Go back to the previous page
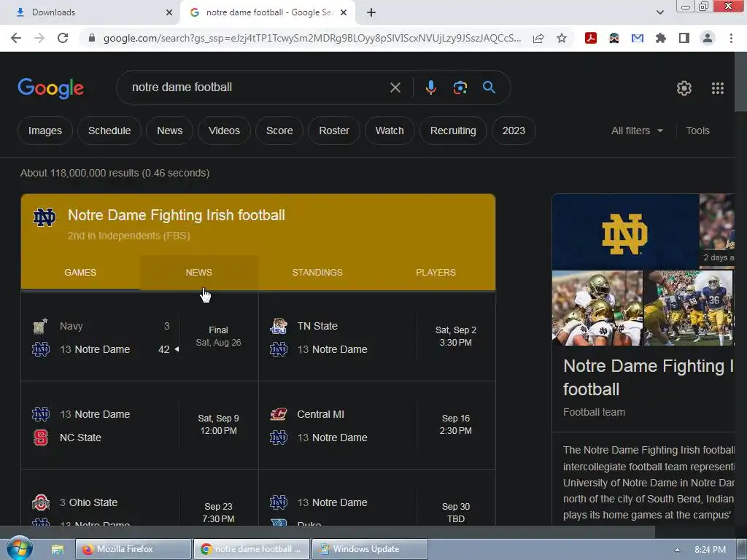This screenshot has width=747, height=560. click(16, 38)
